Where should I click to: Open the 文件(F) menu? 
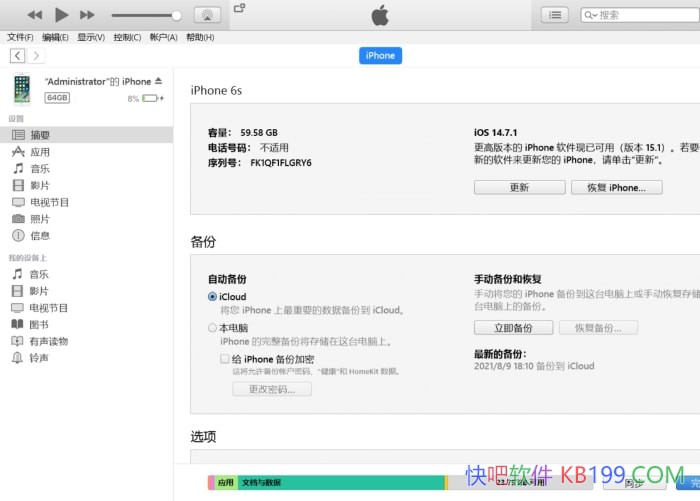tap(20, 37)
